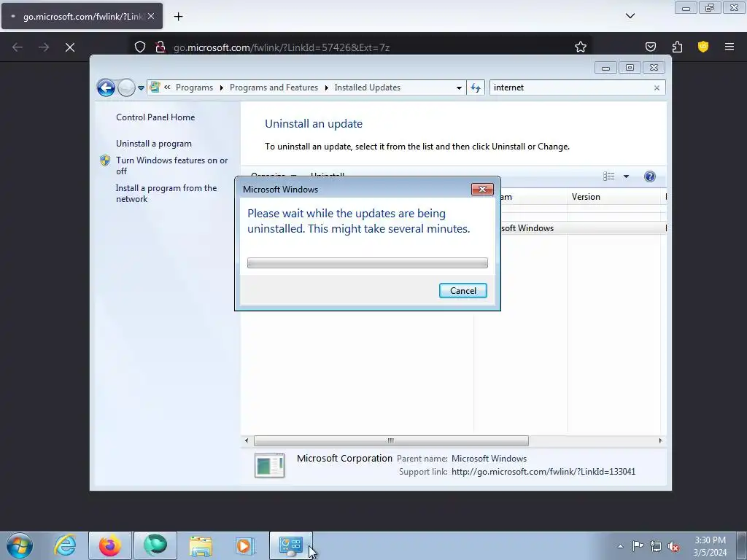747x560 pixels.
Task: Click muted volume tray icon
Action: click(673, 546)
